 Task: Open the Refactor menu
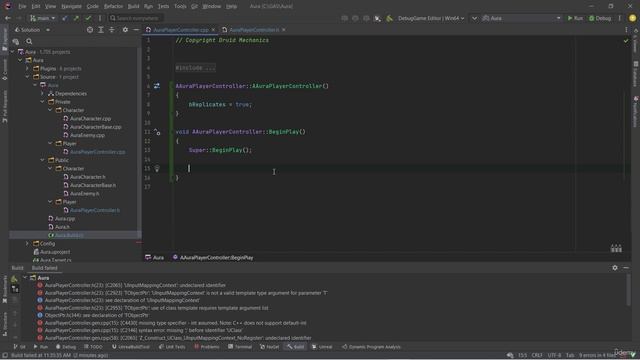113,6
